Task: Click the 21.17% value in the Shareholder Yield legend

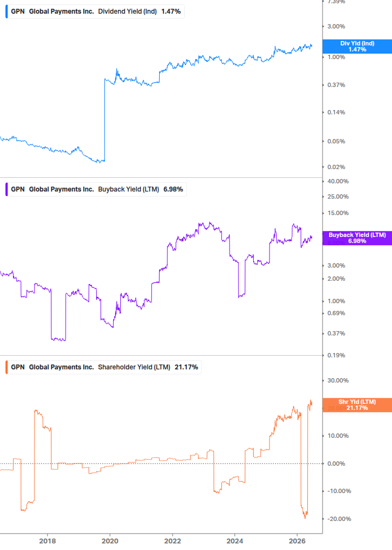Action: 186,367
